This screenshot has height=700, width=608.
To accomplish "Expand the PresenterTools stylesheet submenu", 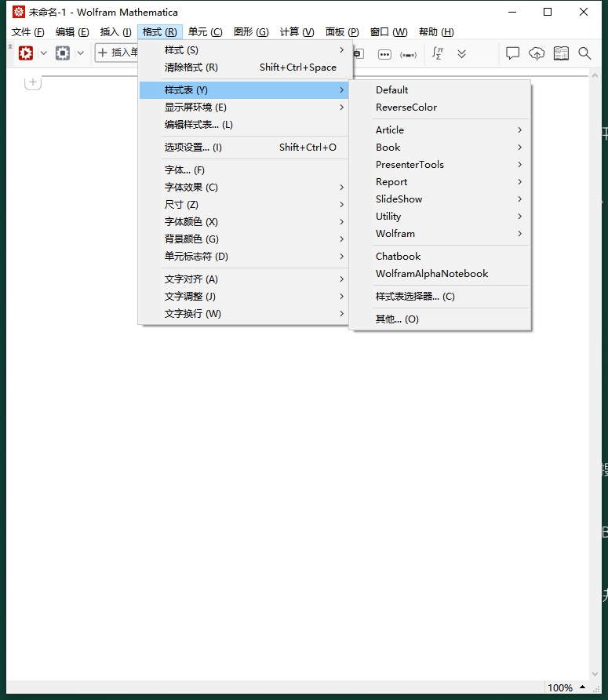I will 440,165.
